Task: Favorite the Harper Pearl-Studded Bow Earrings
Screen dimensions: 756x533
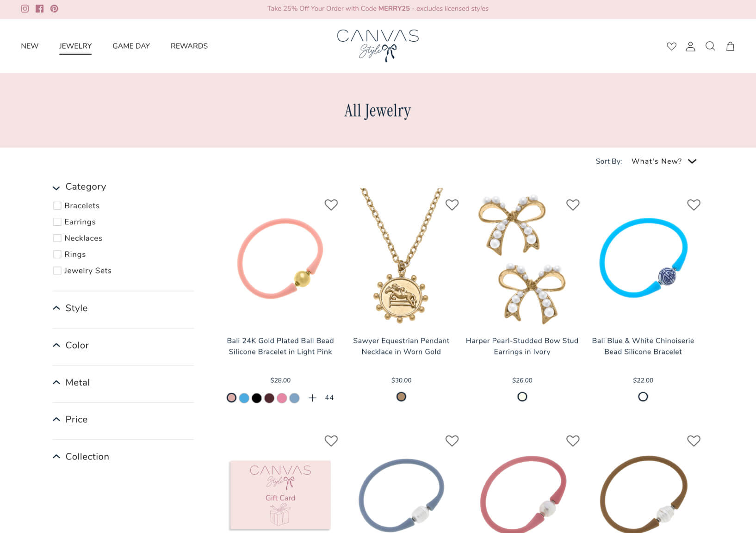Action: (x=573, y=205)
